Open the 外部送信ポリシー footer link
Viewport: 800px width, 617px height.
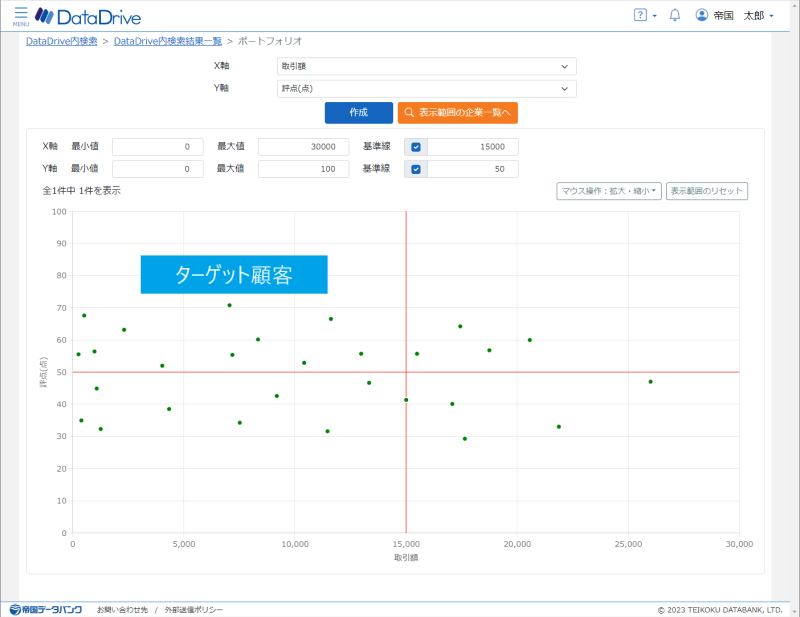click(x=194, y=610)
